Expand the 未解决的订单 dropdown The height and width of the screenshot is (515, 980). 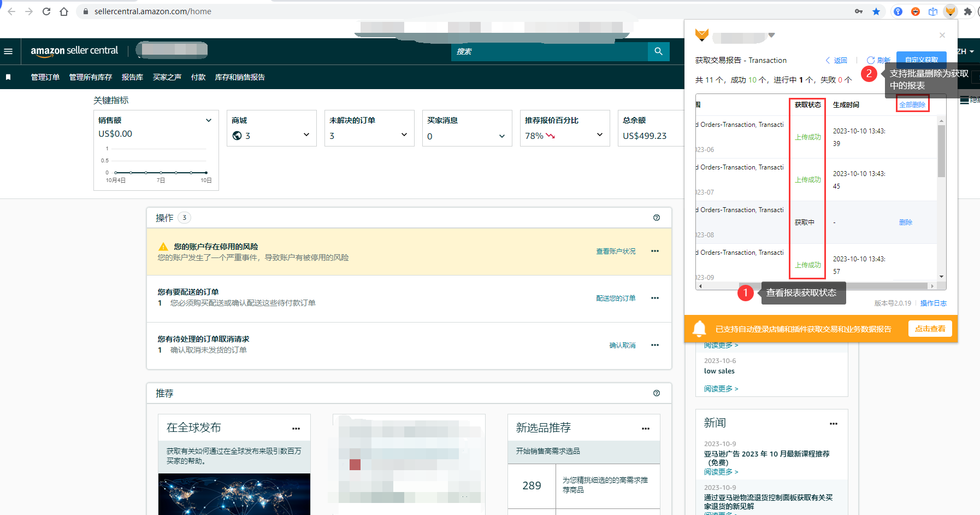pyautogui.click(x=404, y=135)
